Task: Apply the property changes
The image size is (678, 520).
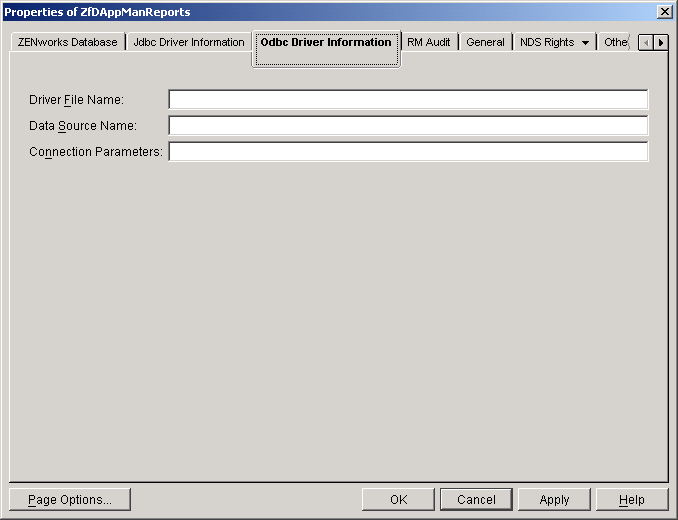Action: tap(554, 500)
